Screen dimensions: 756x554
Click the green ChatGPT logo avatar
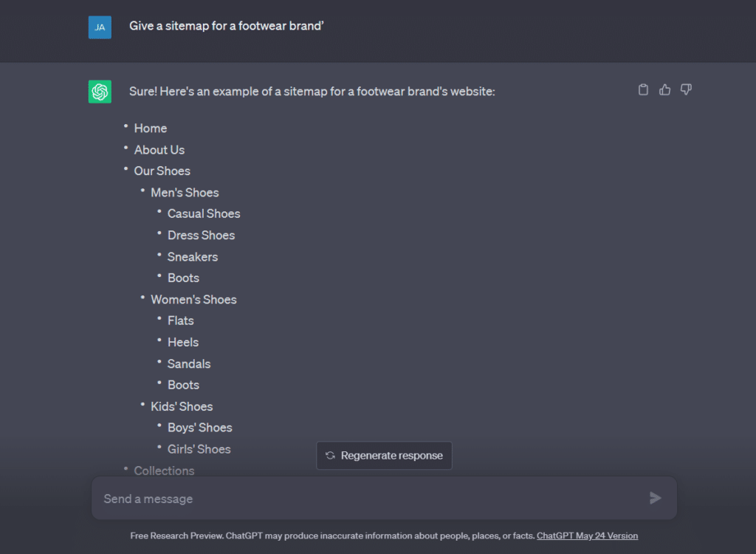pyautogui.click(x=100, y=92)
